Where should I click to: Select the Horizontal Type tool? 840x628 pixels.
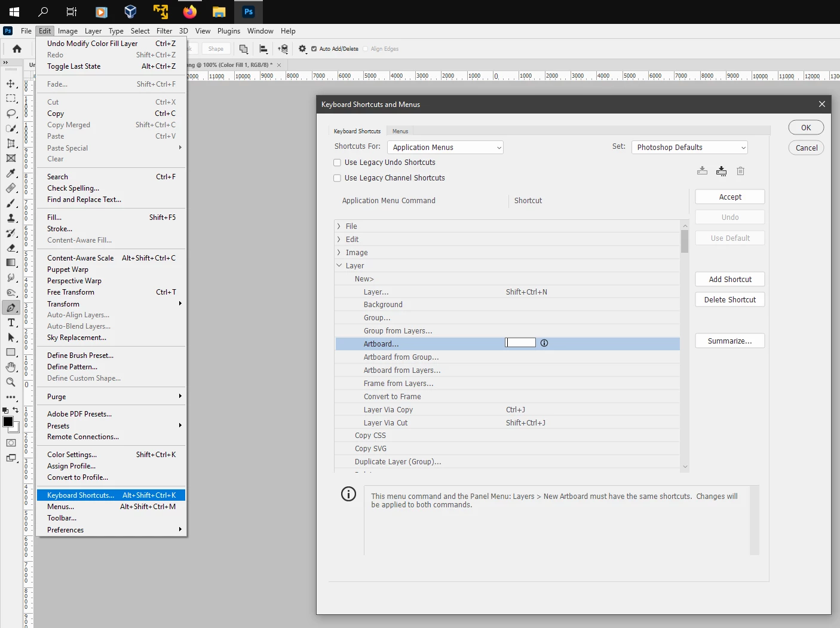(x=11, y=323)
